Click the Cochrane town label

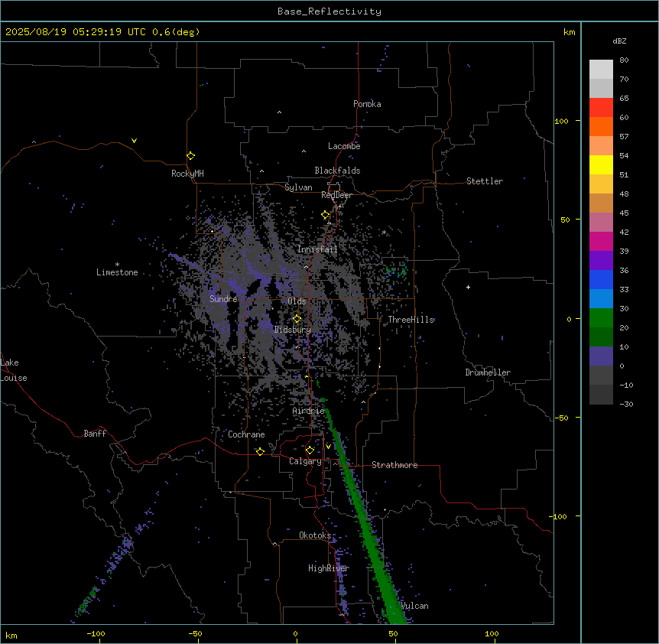click(246, 434)
